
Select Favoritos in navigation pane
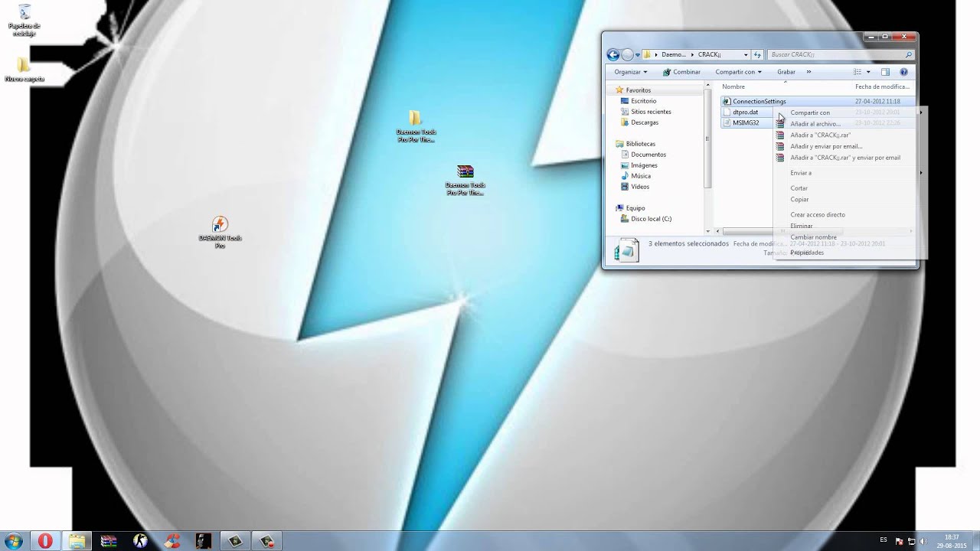click(638, 90)
